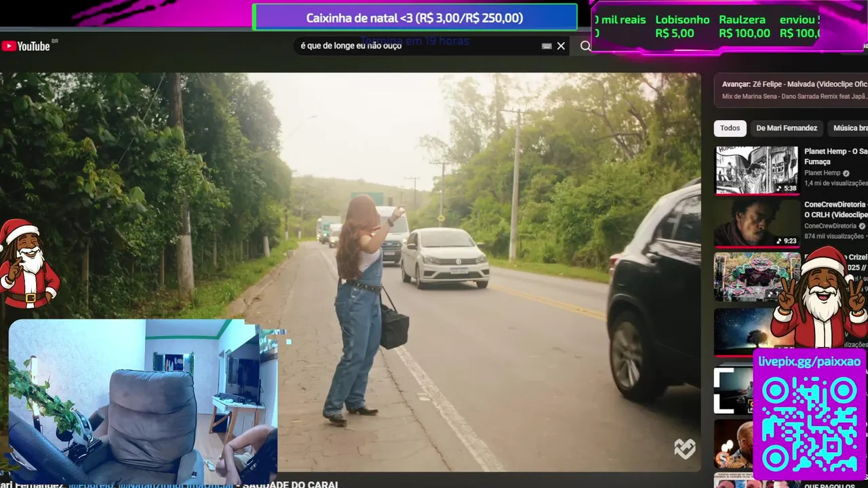
Task: Click the 'Caixinha de natal' donation goal bar
Action: [414, 18]
